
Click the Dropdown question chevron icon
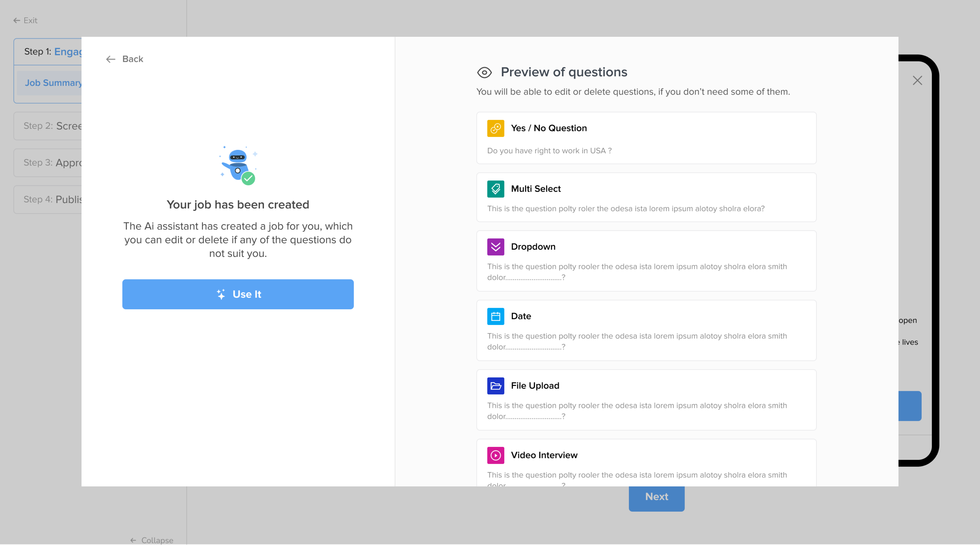[x=495, y=247]
